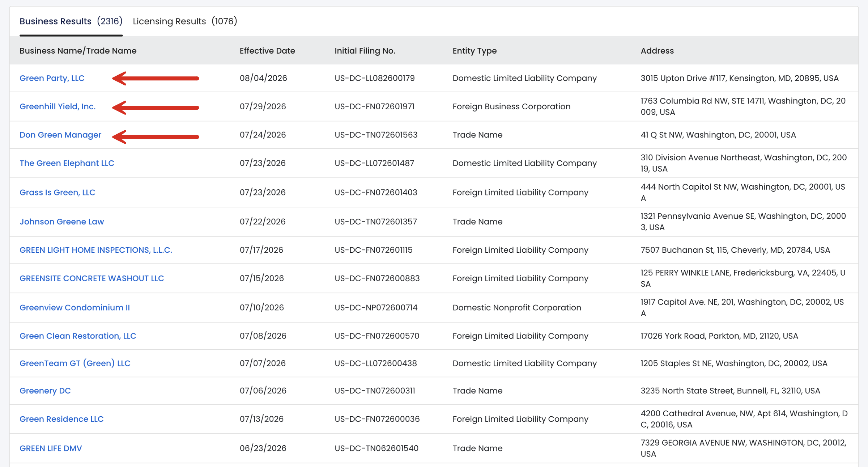The height and width of the screenshot is (467, 868).
Task: Open the Green Party, LLC business link
Action: 52,78
